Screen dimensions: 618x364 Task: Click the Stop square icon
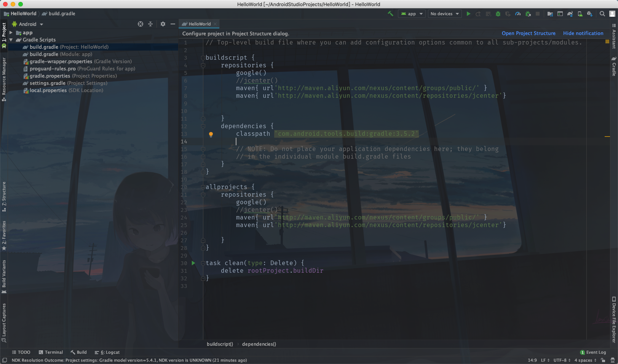pos(538,14)
